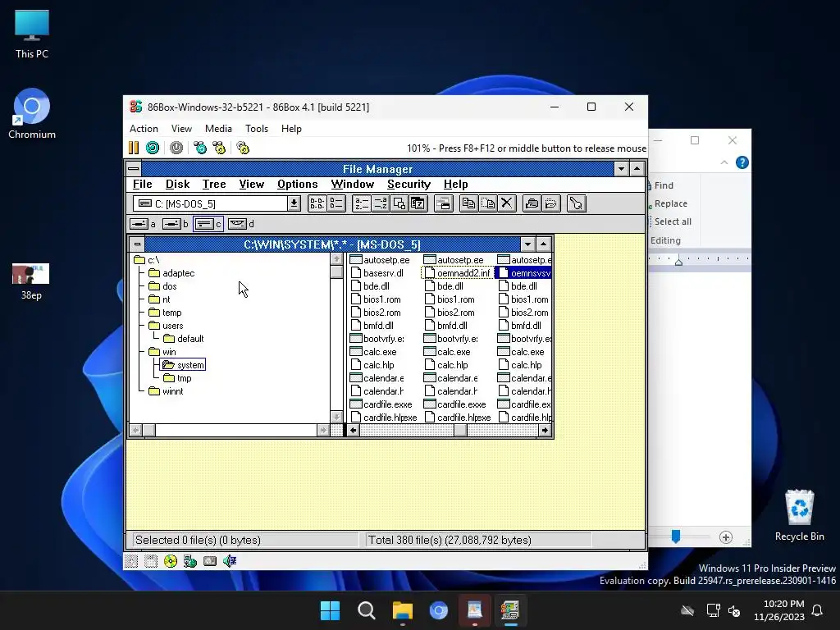Select the c:\ root folder

tap(147, 260)
